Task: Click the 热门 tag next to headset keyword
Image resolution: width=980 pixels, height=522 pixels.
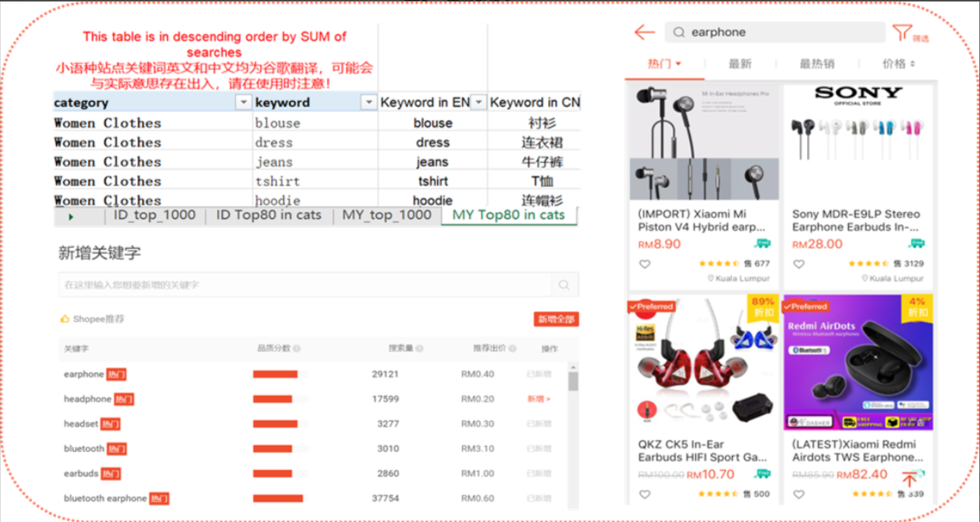Action: click(110, 423)
